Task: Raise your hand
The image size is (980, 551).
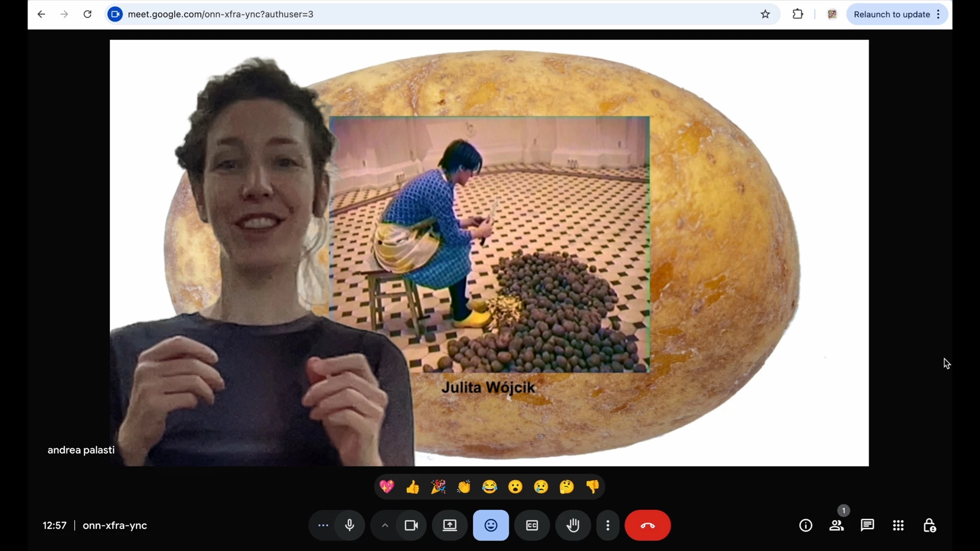Action: (573, 525)
